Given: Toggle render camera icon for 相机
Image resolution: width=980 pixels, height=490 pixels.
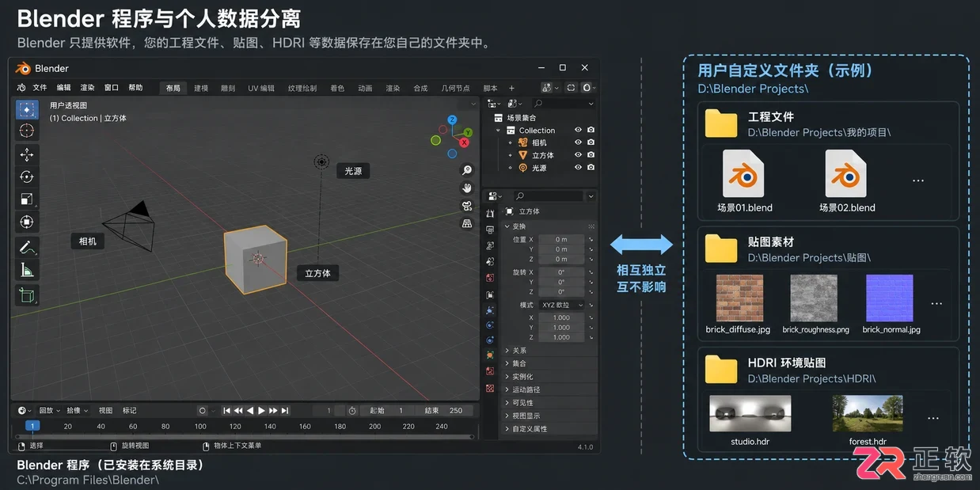Looking at the screenshot, I should point(591,142).
